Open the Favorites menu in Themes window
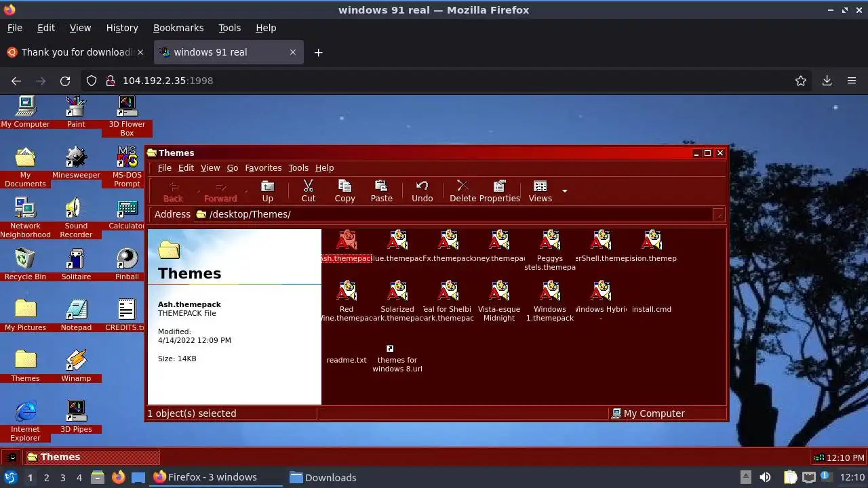 pyautogui.click(x=263, y=168)
